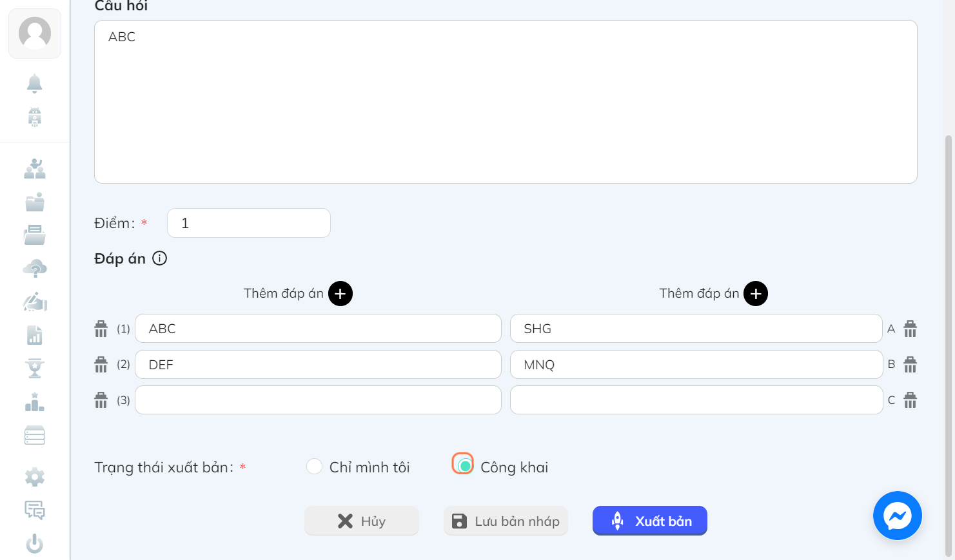Open the handwriting assignment sidebar icon

pyautogui.click(x=35, y=302)
